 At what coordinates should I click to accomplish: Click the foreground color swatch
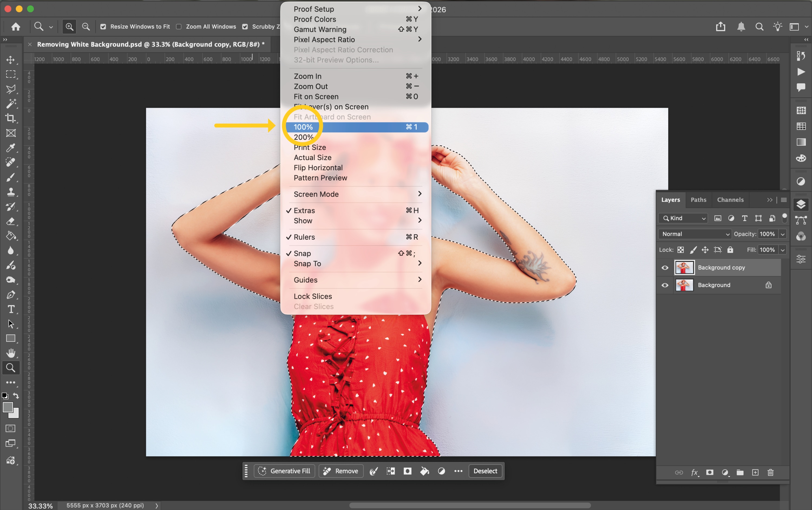pos(7,407)
